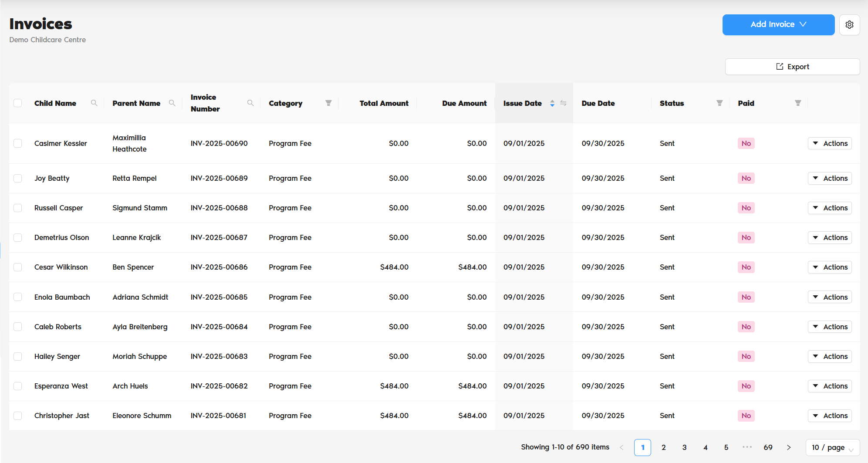The image size is (868, 463).
Task: Open Actions for Christopher Jast invoice
Action: (x=830, y=416)
